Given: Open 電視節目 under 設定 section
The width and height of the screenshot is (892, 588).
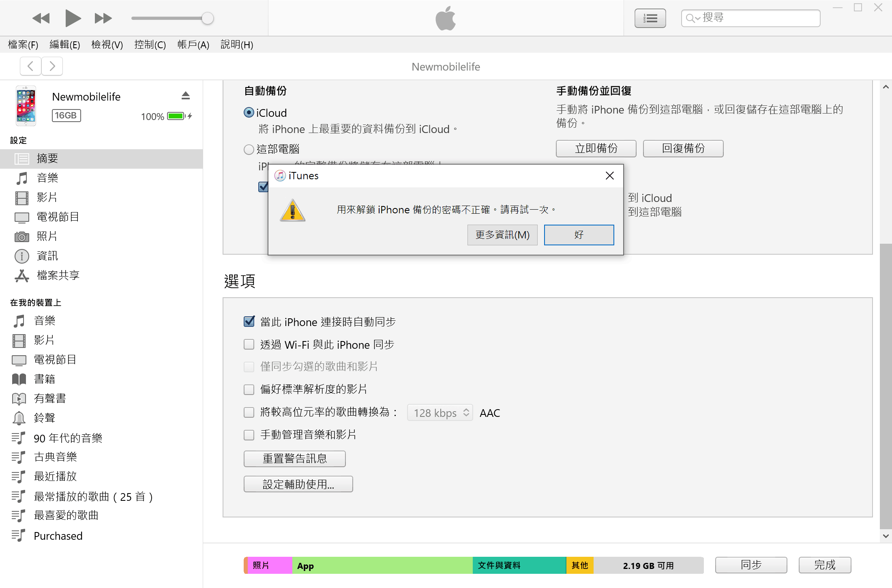Looking at the screenshot, I should pyautogui.click(x=101, y=217).
